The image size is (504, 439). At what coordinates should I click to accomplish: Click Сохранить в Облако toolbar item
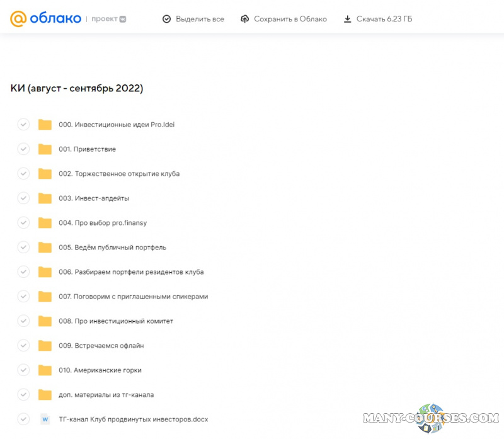[x=290, y=19]
